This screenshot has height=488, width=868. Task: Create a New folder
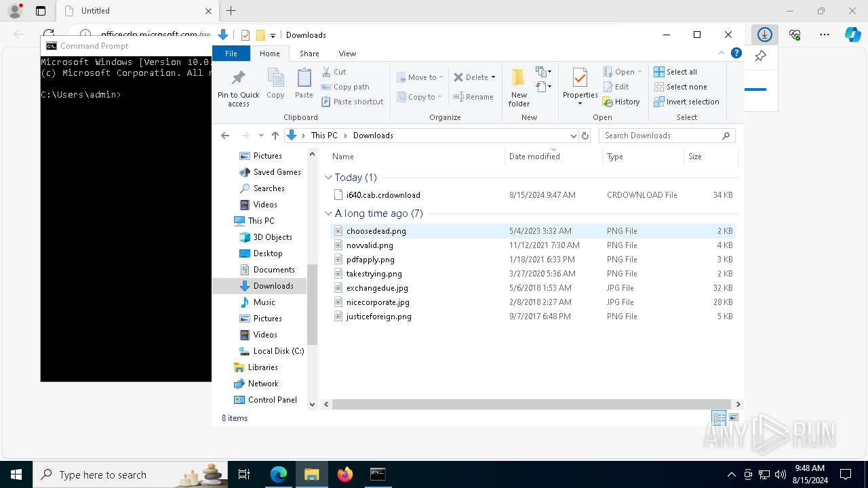pos(519,87)
